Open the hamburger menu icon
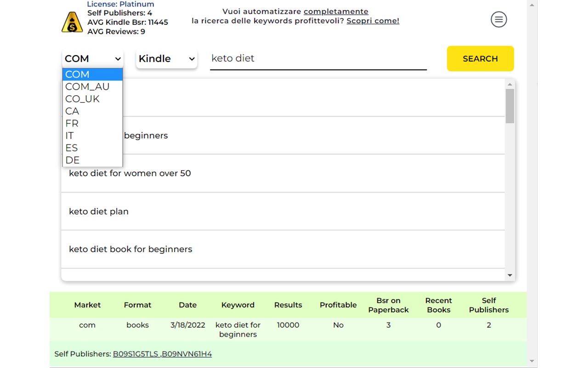Viewport: 588px width, 368px height. [498, 19]
